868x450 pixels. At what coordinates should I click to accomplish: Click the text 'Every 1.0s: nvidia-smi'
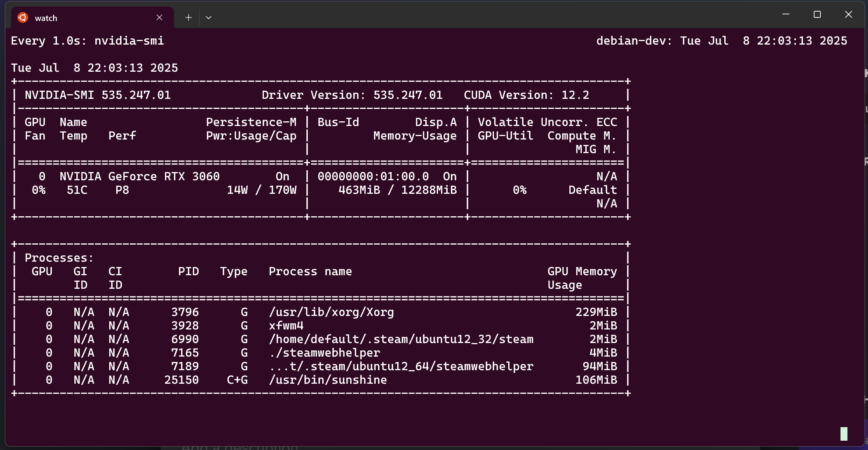(88, 41)
